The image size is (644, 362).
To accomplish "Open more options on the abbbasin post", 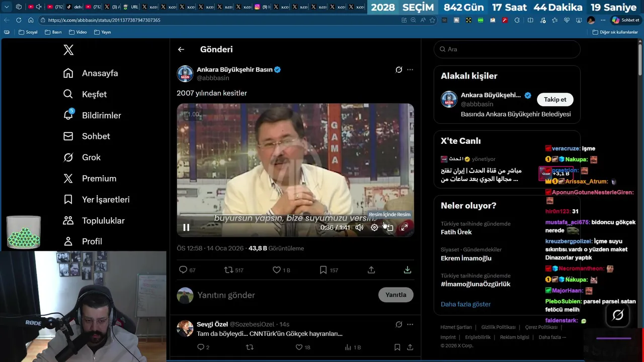I will [410, 70].
